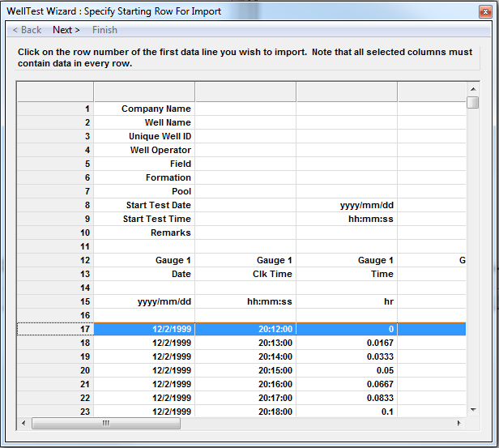
Task: Pick row number 21
Action: tap(55, 384)
